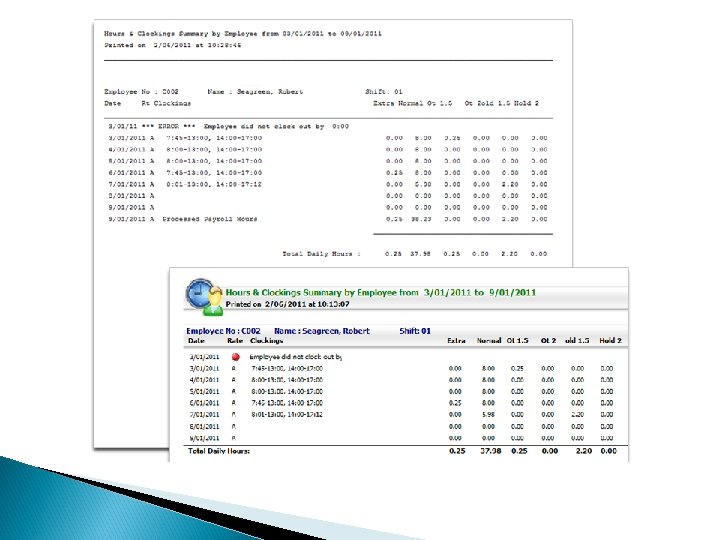Click the 'Extra' column header in colored report

tap(456, 341)
